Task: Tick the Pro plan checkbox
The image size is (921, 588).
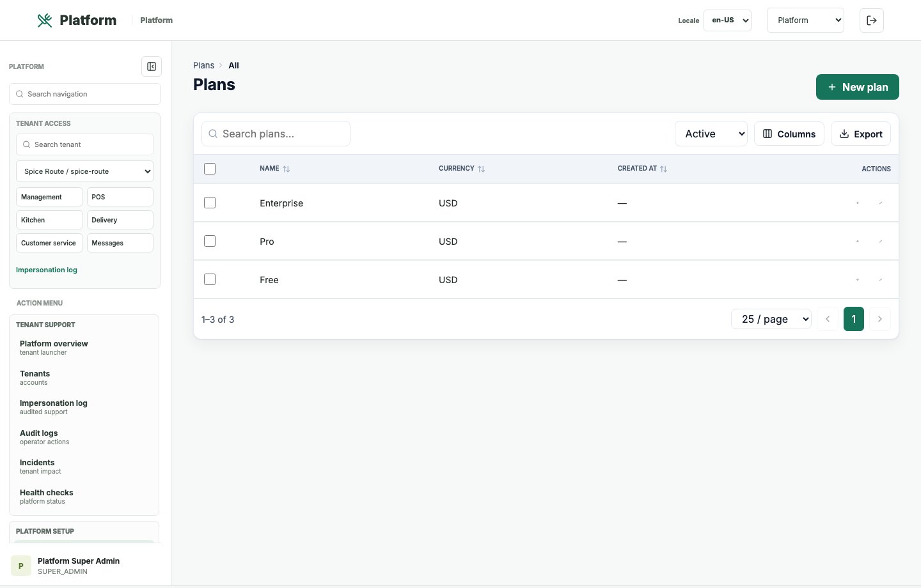Action: click(210, 241)
